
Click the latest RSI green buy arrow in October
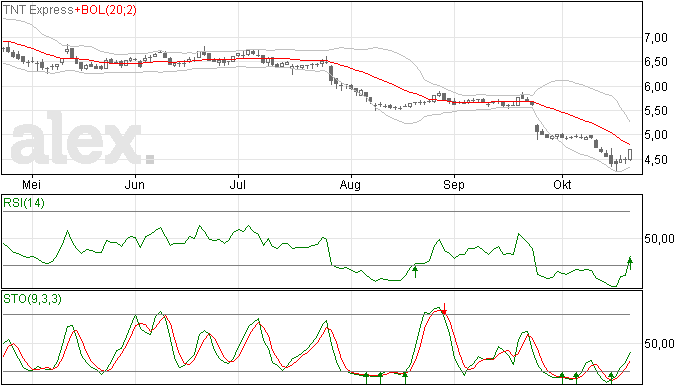(x=630, y=263)
